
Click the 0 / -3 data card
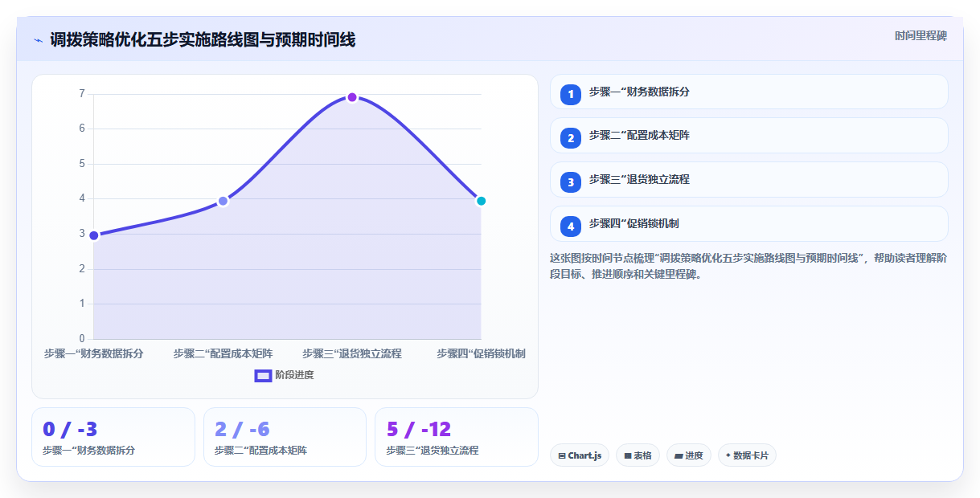tap(113, 437)
